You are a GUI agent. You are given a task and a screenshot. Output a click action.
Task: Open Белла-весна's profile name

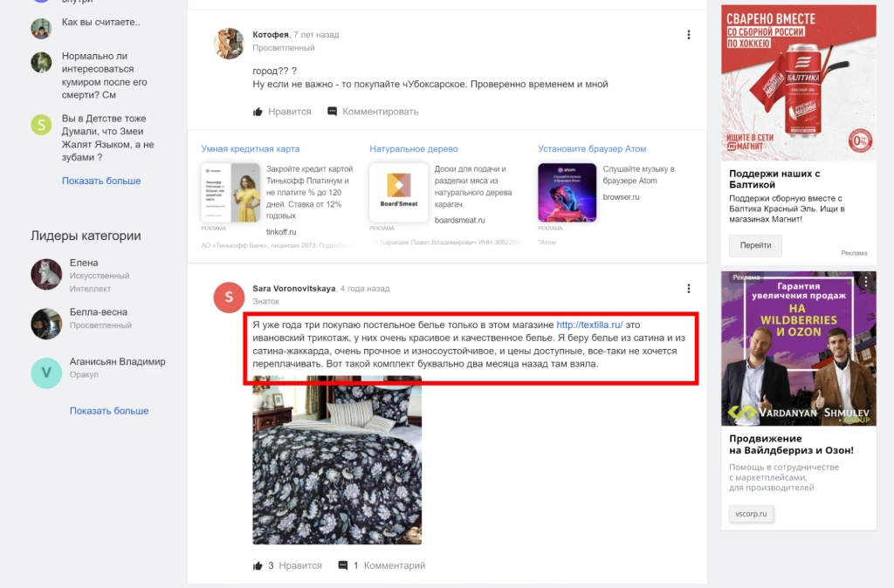click(x=98, y=312)
